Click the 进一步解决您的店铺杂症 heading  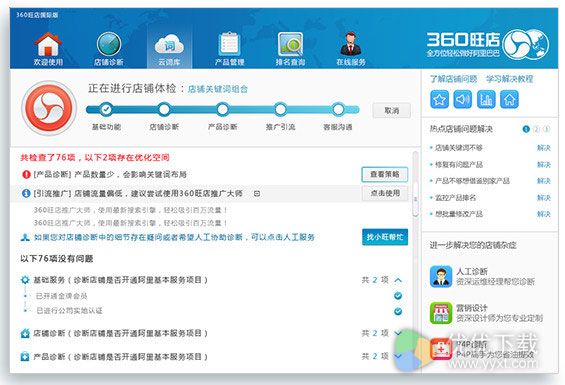pos(473,245)
